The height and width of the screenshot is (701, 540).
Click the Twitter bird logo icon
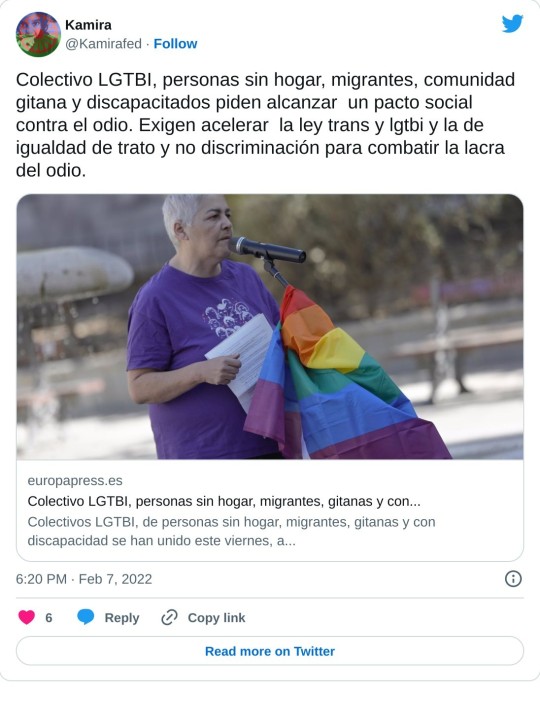click(x=512, y=24)
